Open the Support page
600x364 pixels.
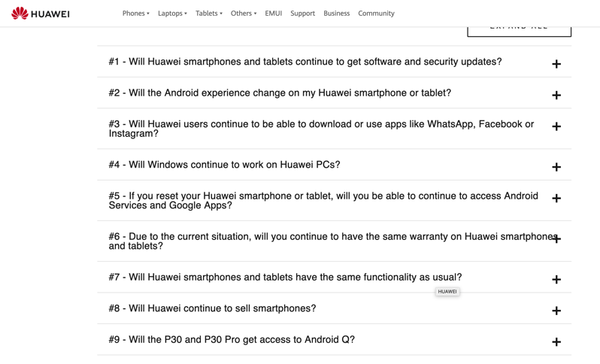302,14
